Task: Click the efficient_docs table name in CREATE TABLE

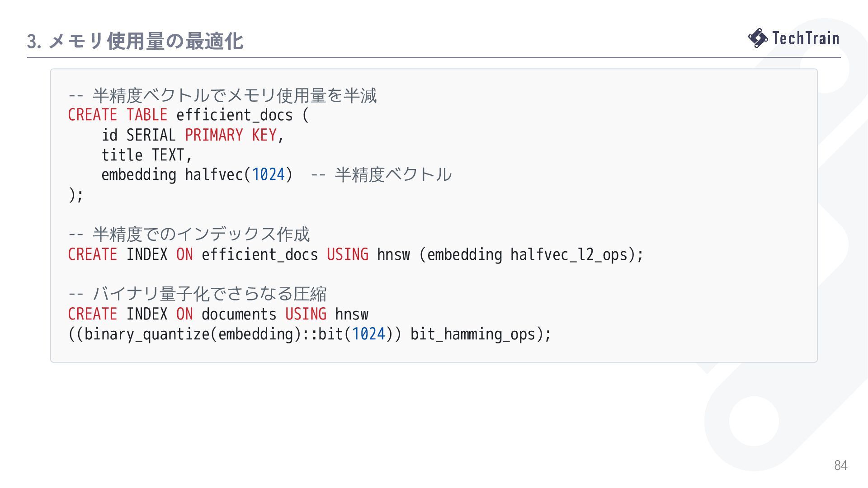Action: click(x=234, y=115)
